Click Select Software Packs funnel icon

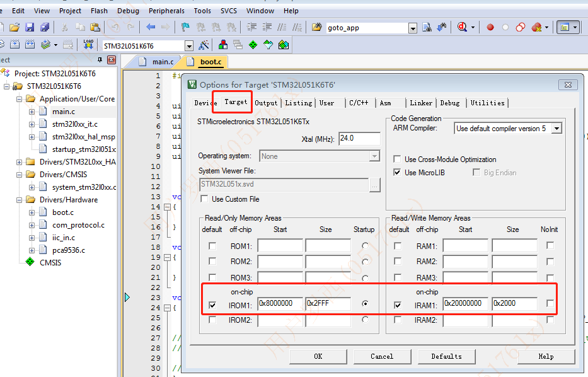coord(268,45)
